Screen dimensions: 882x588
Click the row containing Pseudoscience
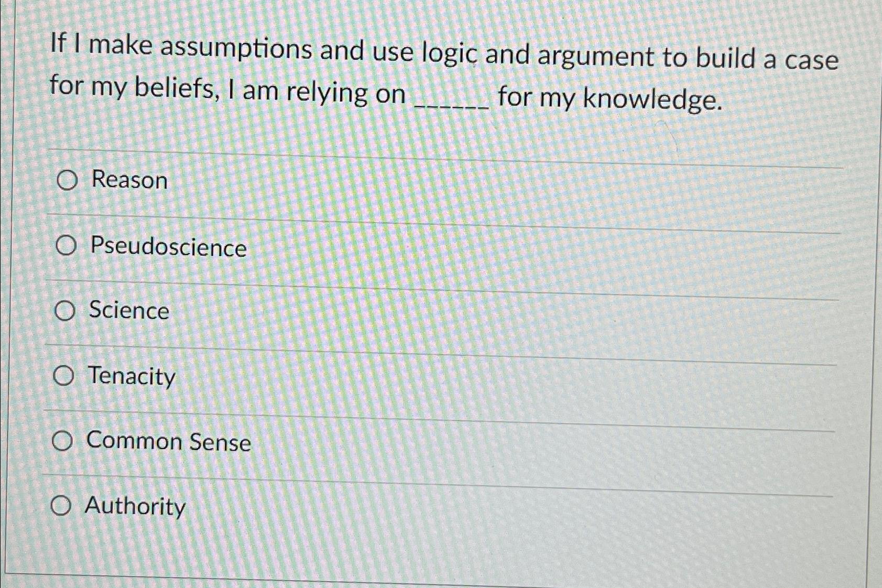point(367,248)
